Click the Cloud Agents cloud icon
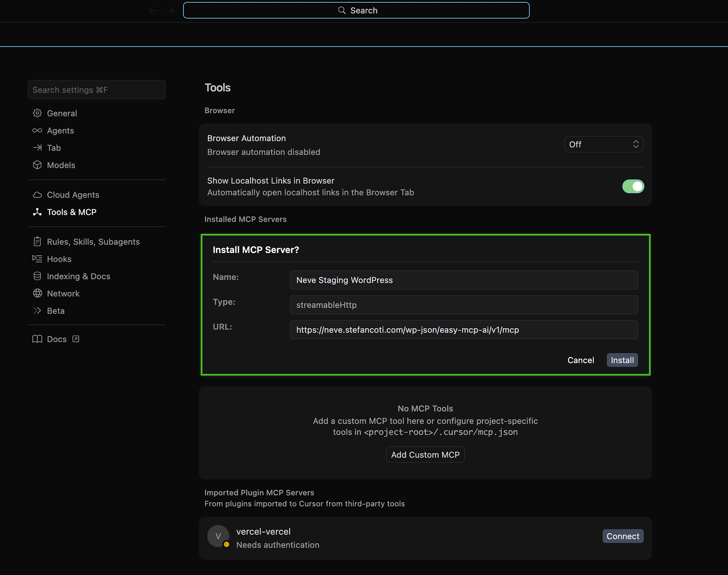Viewport: 728px width, 575px height. 37,194
